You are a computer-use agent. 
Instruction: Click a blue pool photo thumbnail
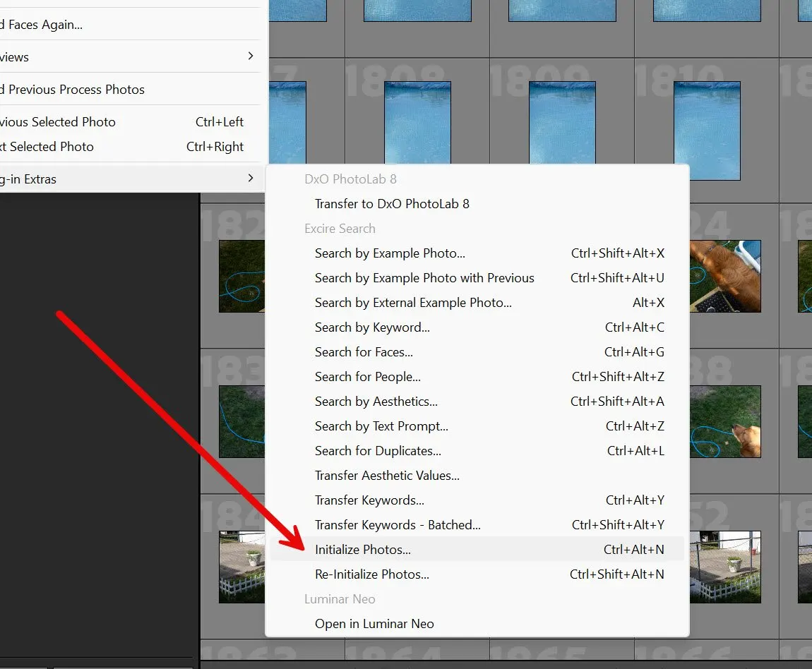[x=417, y=123]
